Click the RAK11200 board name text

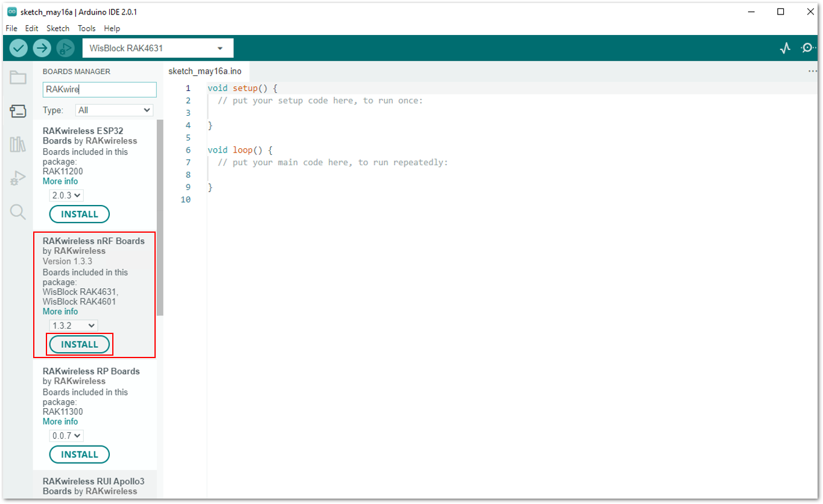(x=63, y=171)
